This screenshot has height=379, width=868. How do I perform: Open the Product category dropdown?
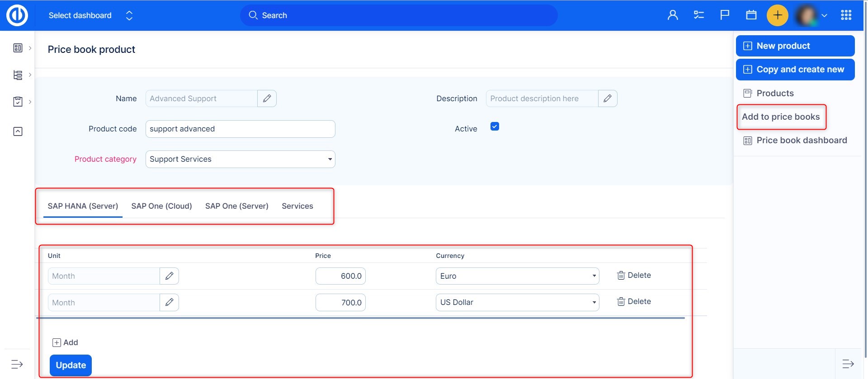tap(240, 159)
